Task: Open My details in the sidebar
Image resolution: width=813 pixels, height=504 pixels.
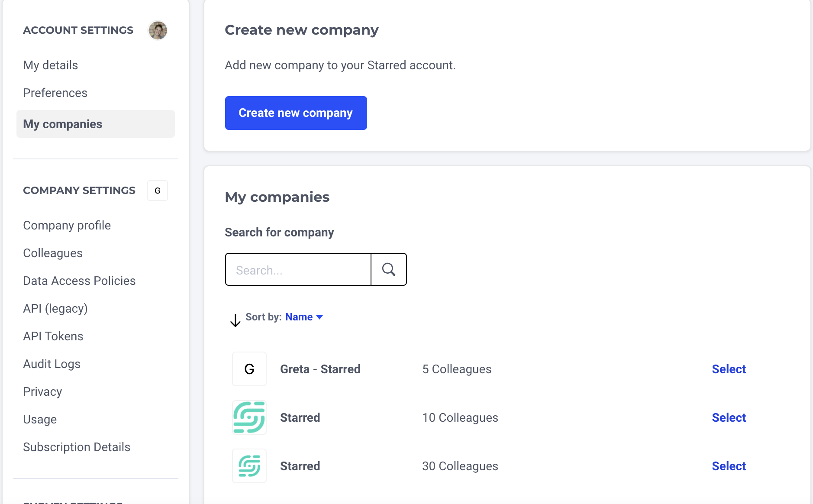Action: [x=51, y=65]
